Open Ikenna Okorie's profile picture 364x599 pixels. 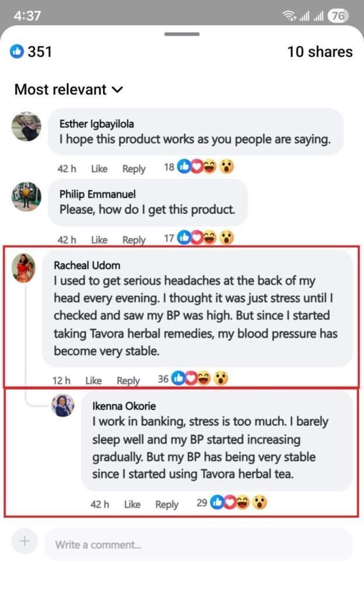pos(63,405)
